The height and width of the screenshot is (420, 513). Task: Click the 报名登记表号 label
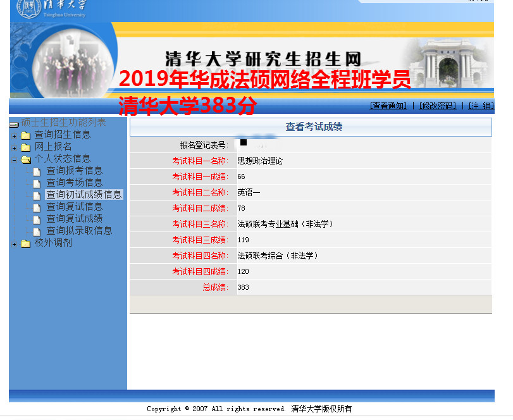tap(204, 145)
